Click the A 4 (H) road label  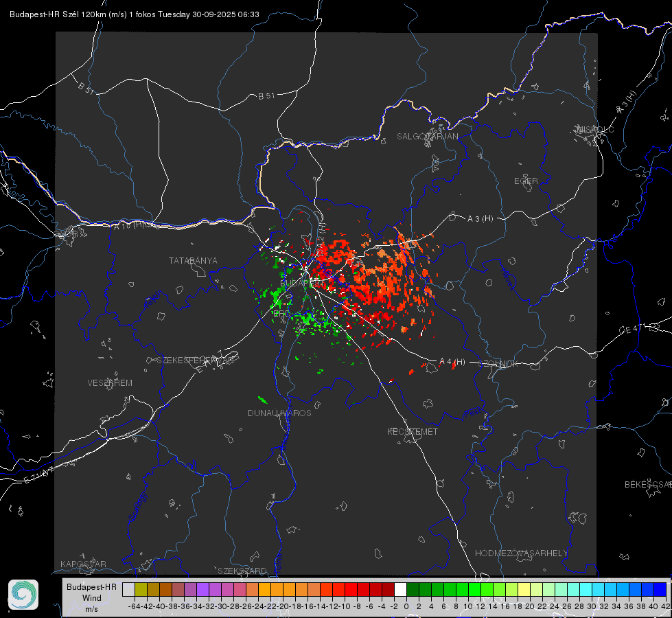452,362
